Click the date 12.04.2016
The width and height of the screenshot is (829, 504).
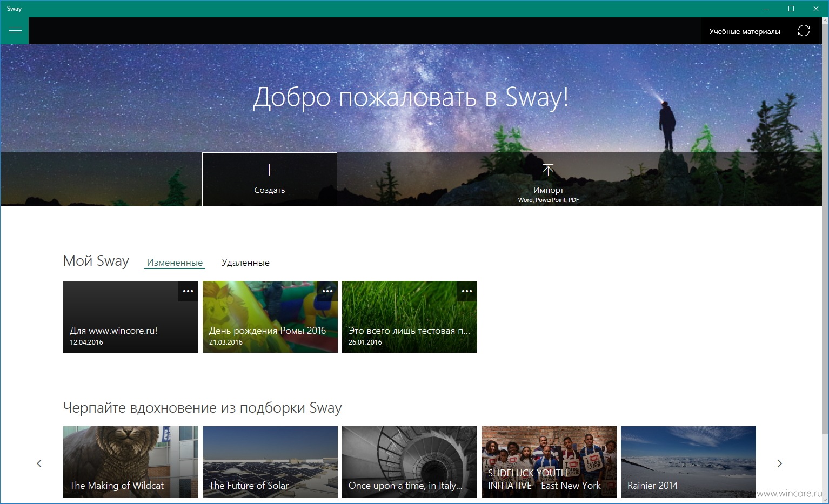(x=86, y=342)
